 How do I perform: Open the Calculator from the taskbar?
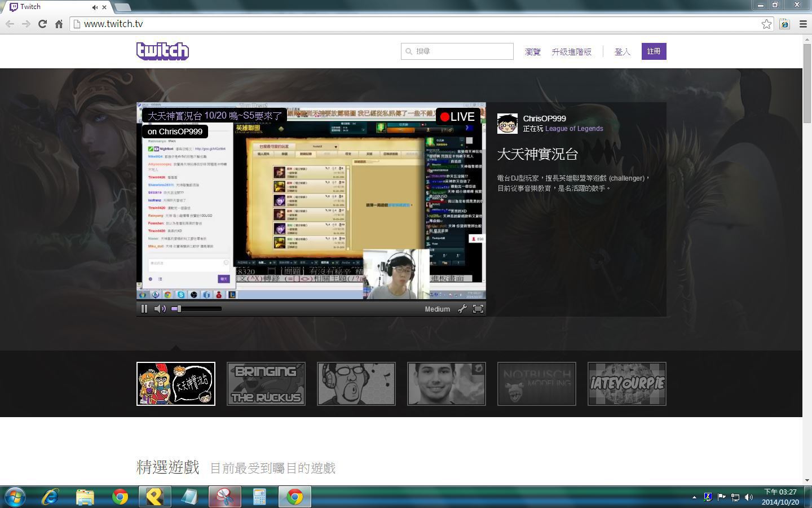tap(260, 497)
